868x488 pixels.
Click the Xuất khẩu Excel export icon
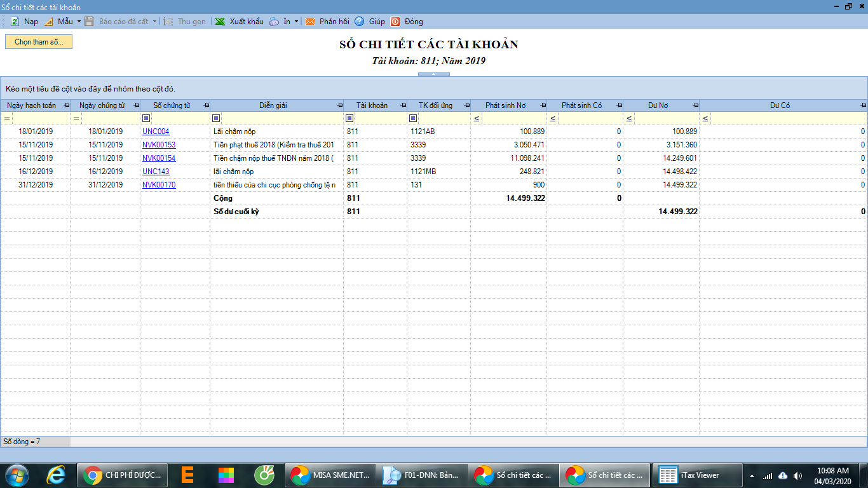point(220,22)
